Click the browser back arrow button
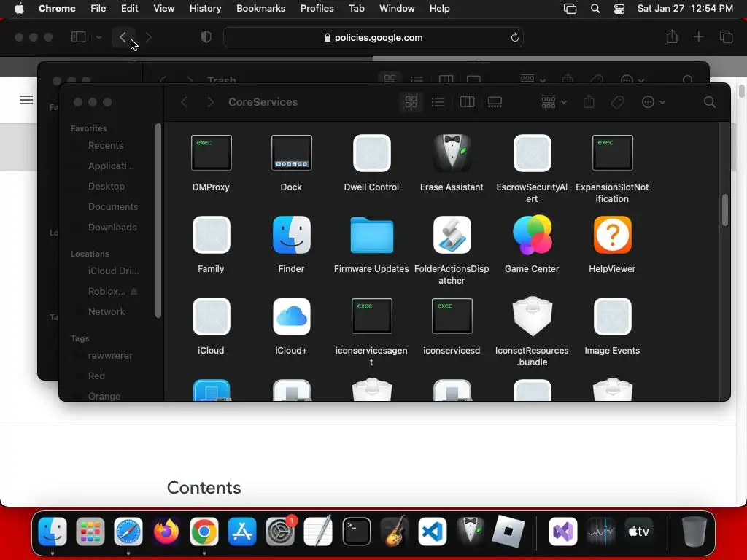This screenshot has width=747, height=560. coord(123,37)
